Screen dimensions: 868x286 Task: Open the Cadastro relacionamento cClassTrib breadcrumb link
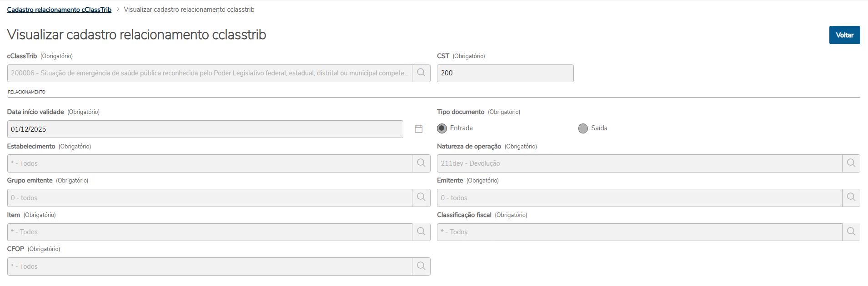pos(59,10)
